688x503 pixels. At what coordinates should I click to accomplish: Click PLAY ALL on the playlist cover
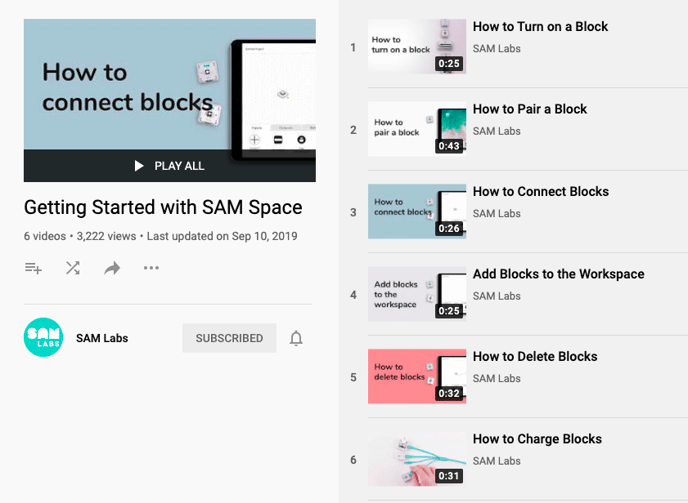click(170, 166)
